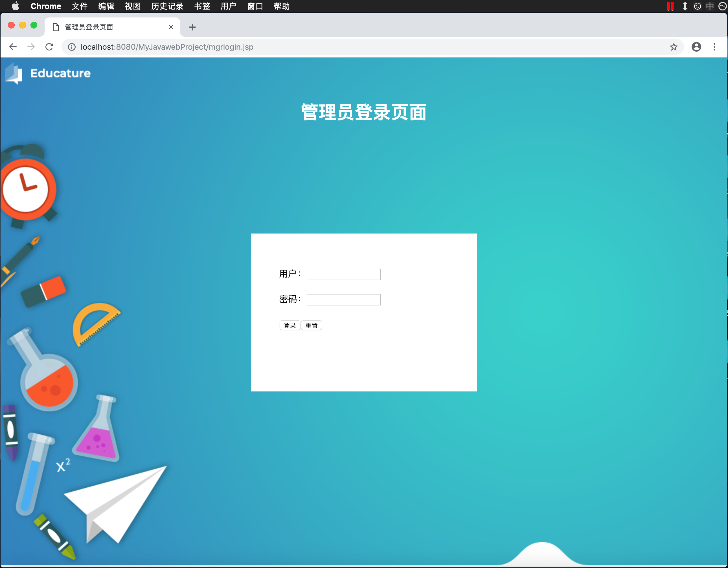Viewport: 728px width, 568px height.
Task: Bookmark page with star icon
Action: coord(673,47)
